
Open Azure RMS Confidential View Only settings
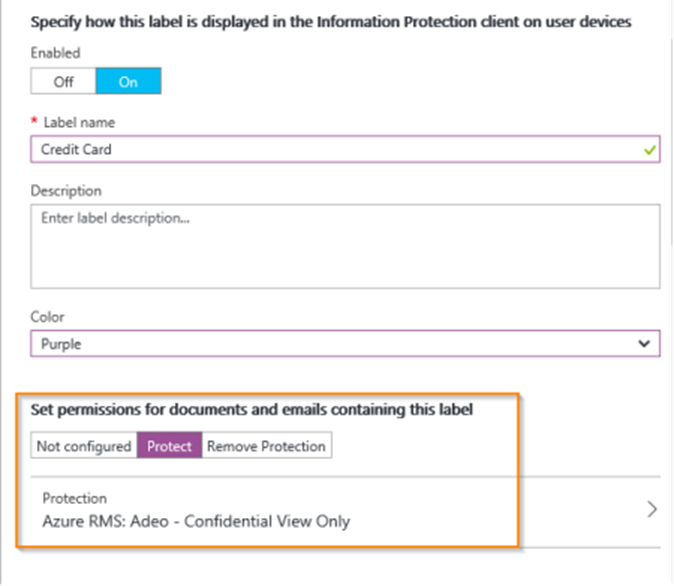345,512
